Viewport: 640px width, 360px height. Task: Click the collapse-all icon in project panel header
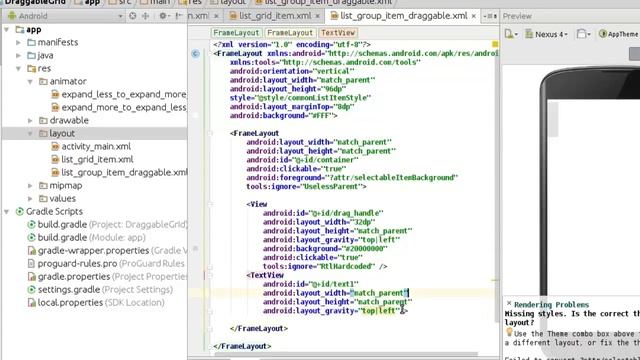coord(146,16)
